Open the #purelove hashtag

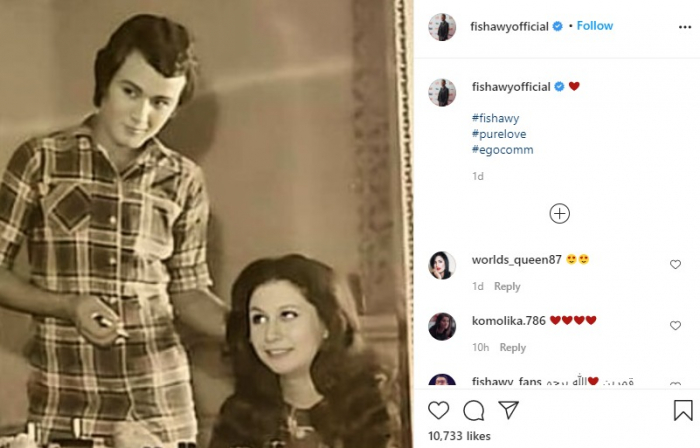tap(498, 134)
